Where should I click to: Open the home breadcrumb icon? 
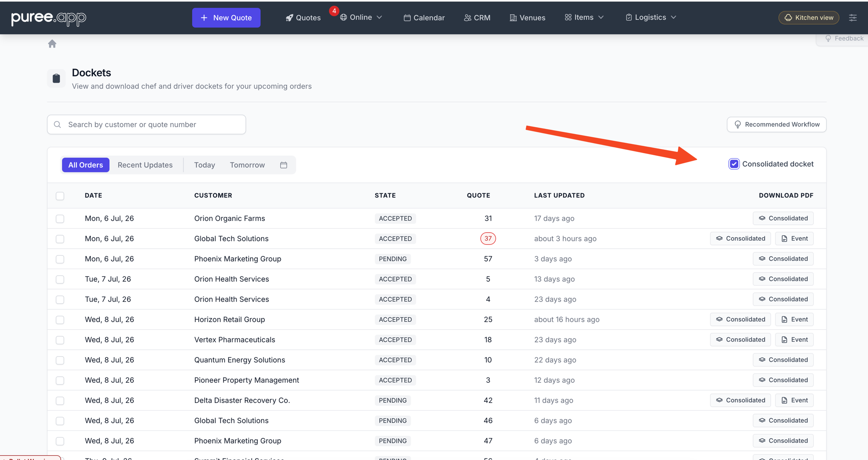click(52, 44)
